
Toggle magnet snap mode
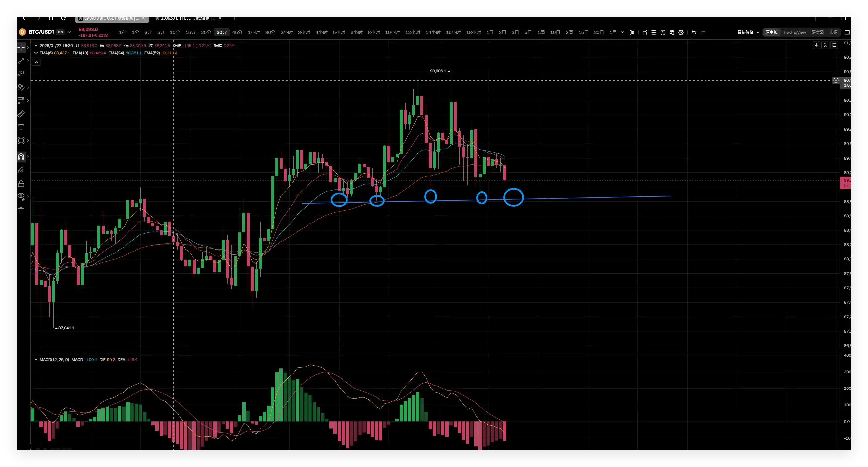tap(21, 157)
